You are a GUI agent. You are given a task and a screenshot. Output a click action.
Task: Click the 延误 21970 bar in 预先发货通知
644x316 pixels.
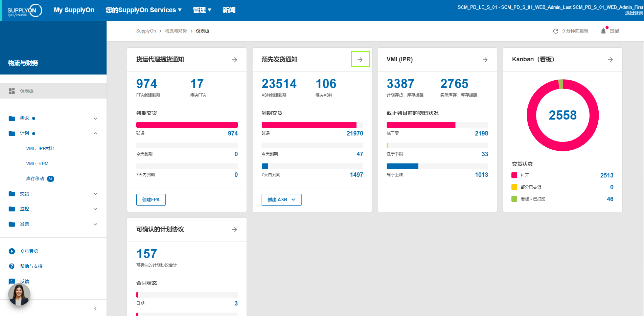[x=312, y=125]
